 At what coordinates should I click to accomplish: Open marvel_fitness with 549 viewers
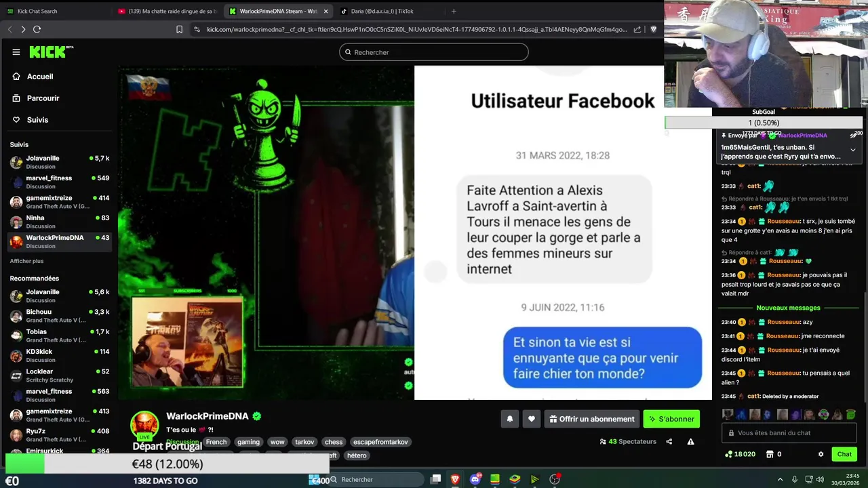[60, 182]
